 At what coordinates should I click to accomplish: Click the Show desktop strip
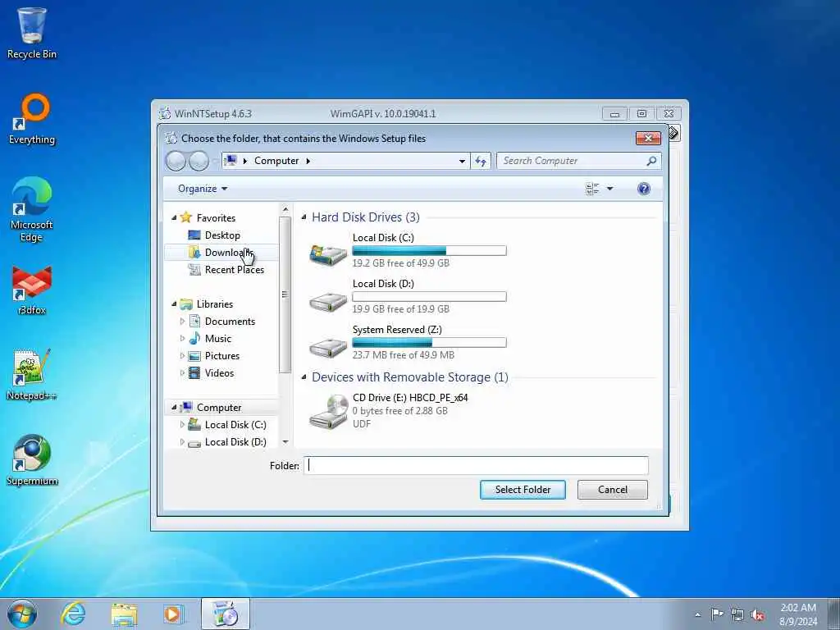(834, 614)
